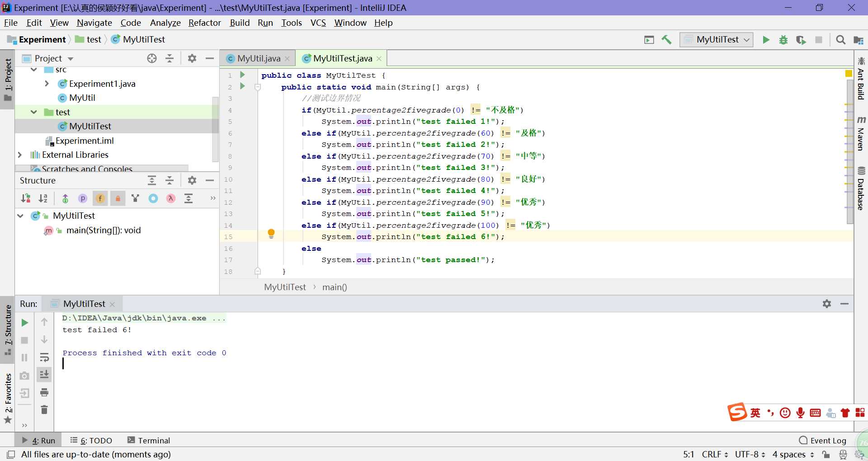The width and height of the screenshot is (868, 461).
Task: Open 4 spaces indent settings dropdown
Action: (x=793, y=454)
